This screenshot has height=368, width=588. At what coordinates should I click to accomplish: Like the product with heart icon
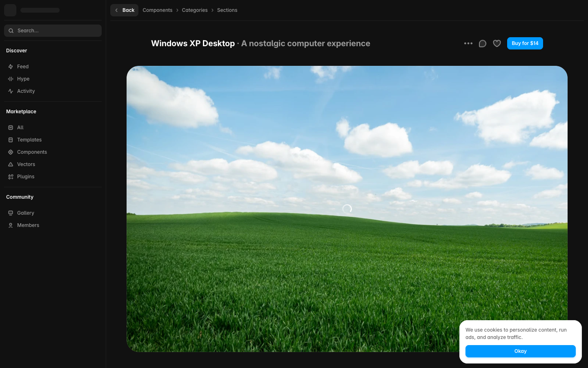tap(497, 43)
